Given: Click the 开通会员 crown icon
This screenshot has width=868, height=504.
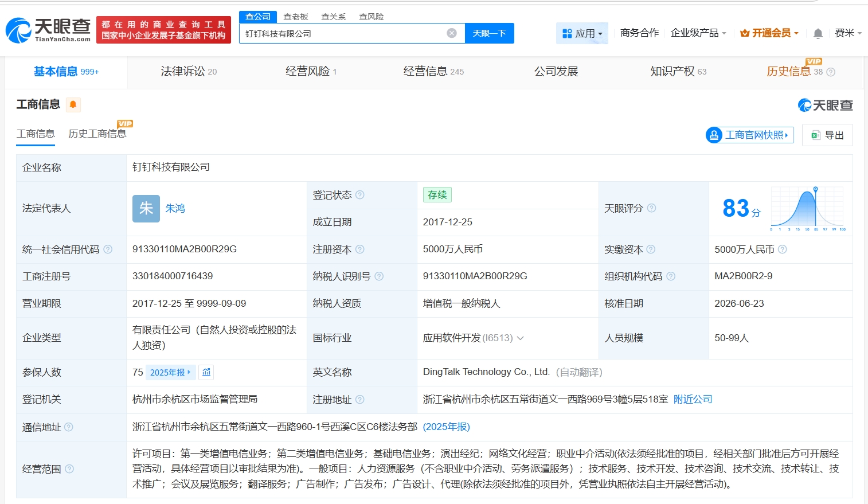Looking at the screenshot, I should [x=745, y=33].
